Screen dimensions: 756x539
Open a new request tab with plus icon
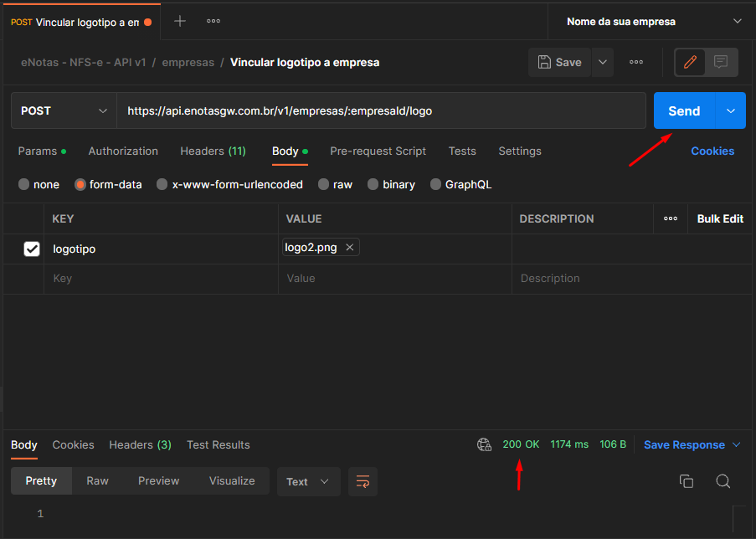[180, 21]
